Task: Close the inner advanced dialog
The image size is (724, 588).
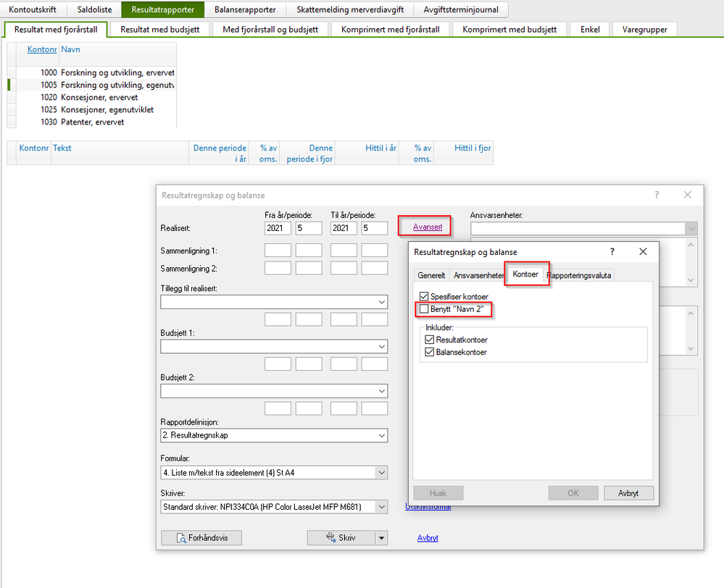Action: 643,251
